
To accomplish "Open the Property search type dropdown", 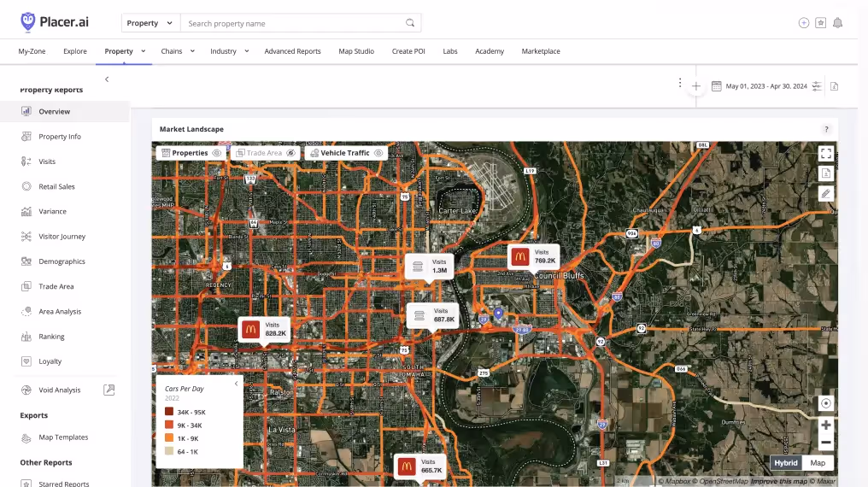I will pos(150,23).
